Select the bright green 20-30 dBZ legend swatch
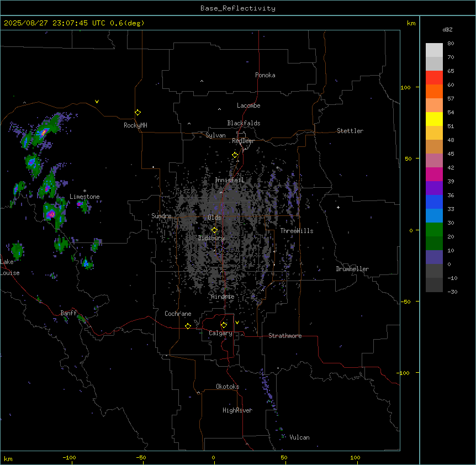Screen dimensions: 476x465 point(434,230)
